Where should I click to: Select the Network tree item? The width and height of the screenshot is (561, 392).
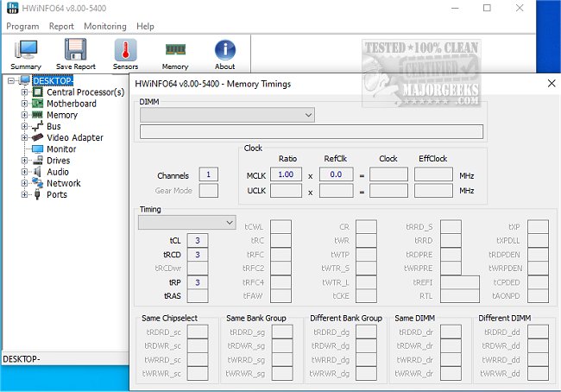pos(63,183)
